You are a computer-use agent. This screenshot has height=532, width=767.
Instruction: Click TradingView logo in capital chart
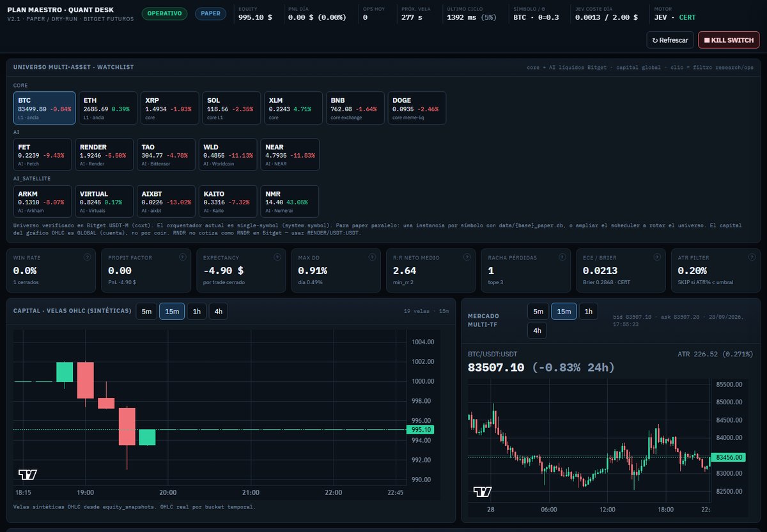click(x=27, y=475)
